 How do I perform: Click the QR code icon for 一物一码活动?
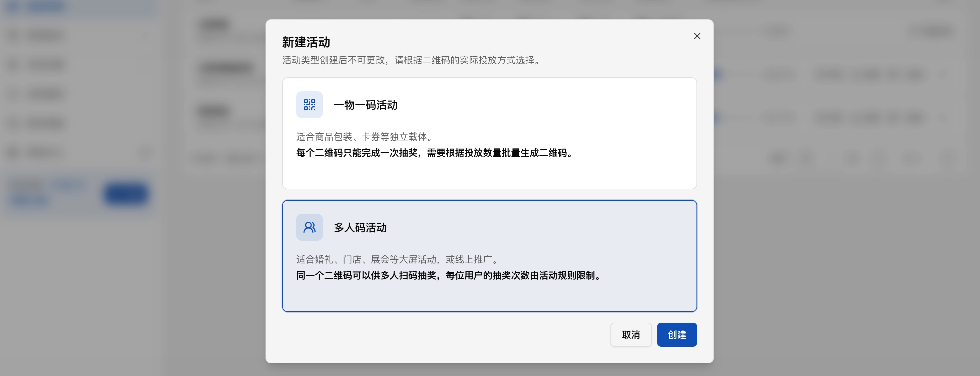point(309,105)
